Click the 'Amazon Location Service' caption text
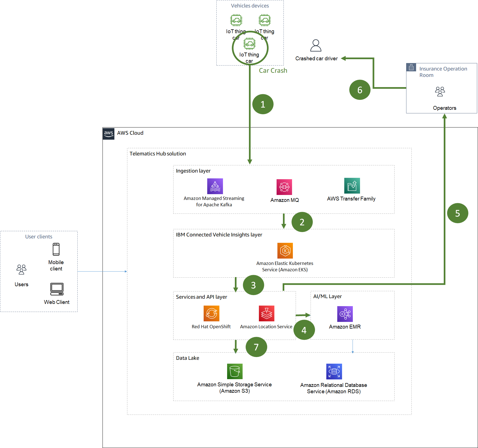The image size is (478, 448). point(266,327)
